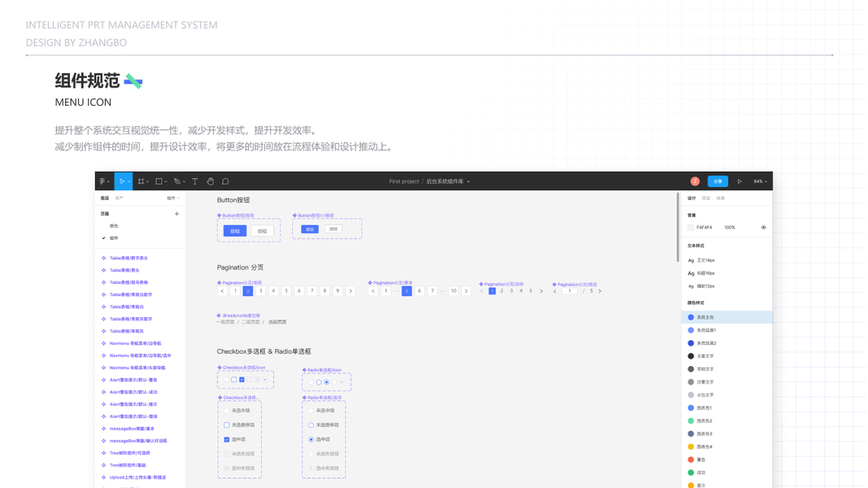Viewport: 868px width, 488px height.
Task: Click the user avatar Z
Action: pos(695,181)
